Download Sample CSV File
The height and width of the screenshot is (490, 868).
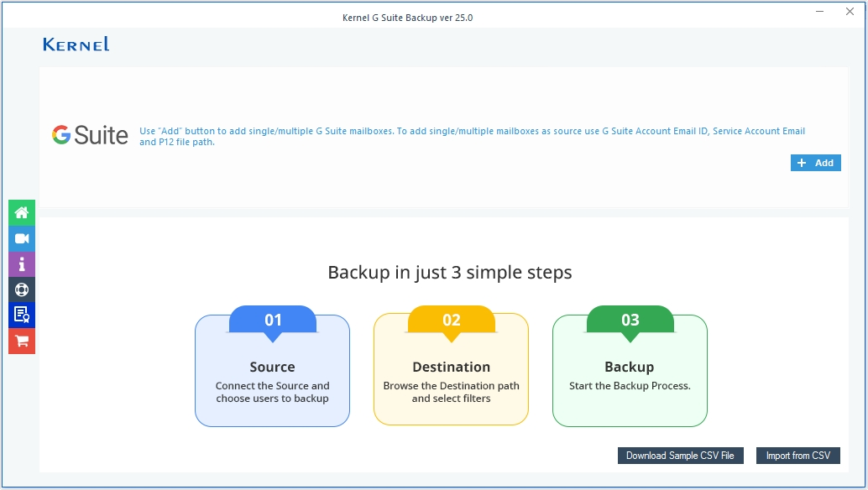(680, 455)
